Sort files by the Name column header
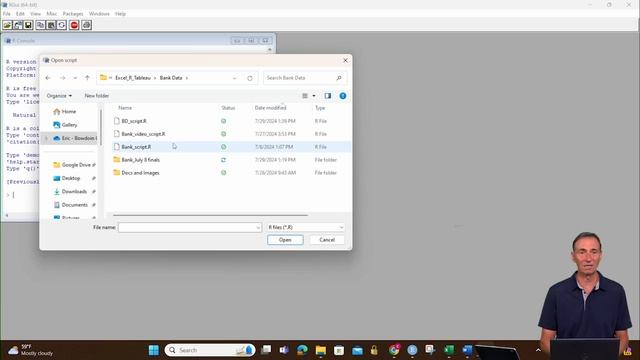 [x=125, y=108]
